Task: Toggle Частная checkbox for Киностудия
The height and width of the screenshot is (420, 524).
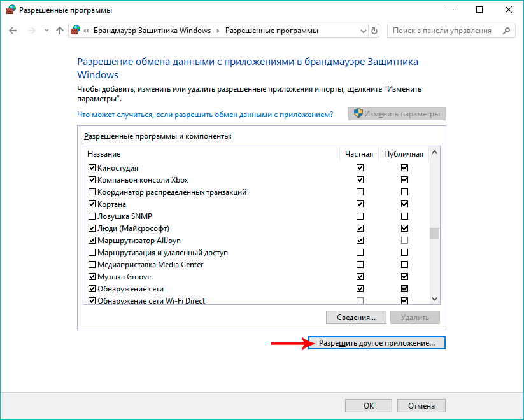Action: (x=360, y=168)
